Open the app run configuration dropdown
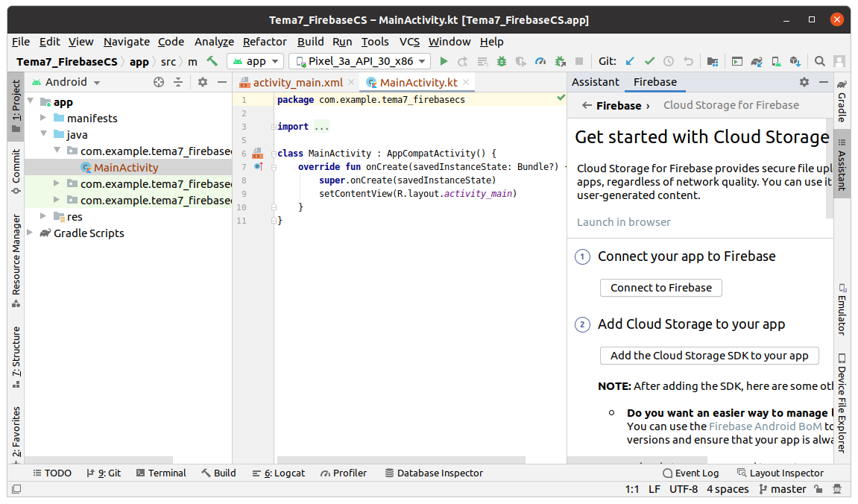This screenshot has width=858, height=504. (256, 62)
